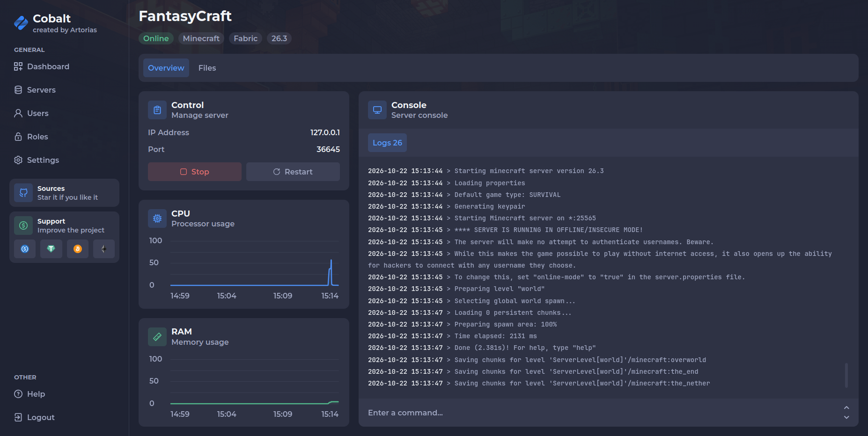Screen dimensions: 868x436
Task: Click the Support dollar icon
Action: [x=23, y=225]
